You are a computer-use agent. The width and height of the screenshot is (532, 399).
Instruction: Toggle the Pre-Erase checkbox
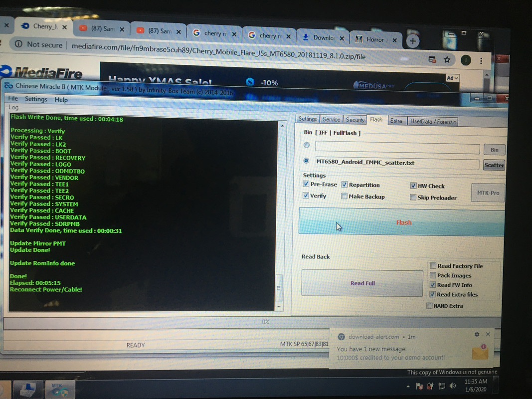click(306, 184)
